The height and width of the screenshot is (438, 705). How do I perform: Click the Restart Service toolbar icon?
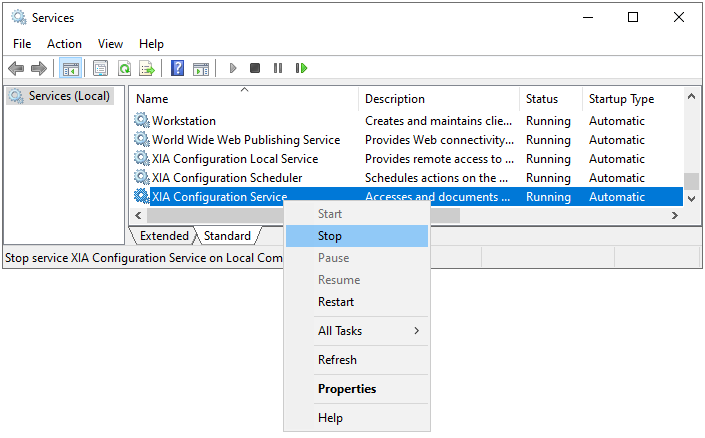pyautogui.click(x=300, y=68)
